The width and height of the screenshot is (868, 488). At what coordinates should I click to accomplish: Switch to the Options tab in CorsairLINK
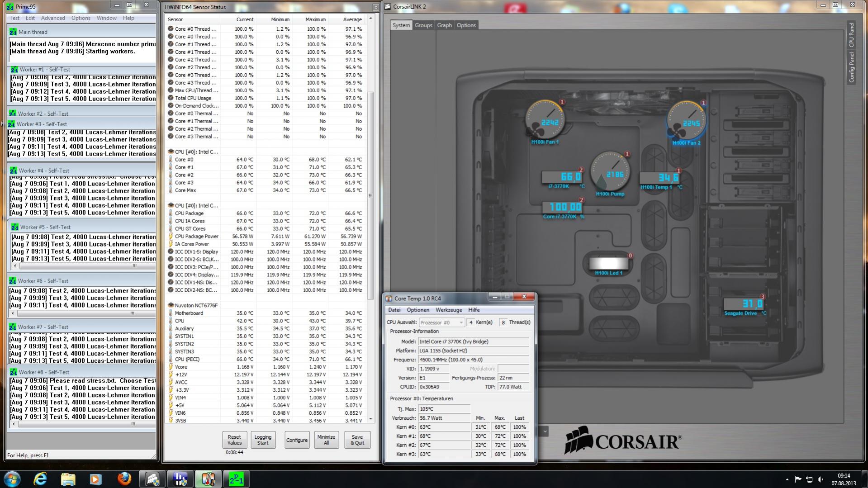(x=466, y=25)
